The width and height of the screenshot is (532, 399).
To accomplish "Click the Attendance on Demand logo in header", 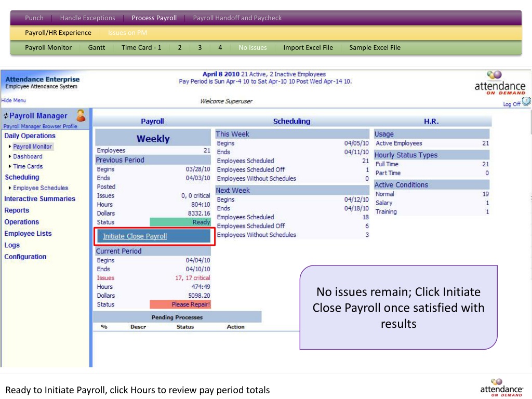I will click(x=500, y=83).
